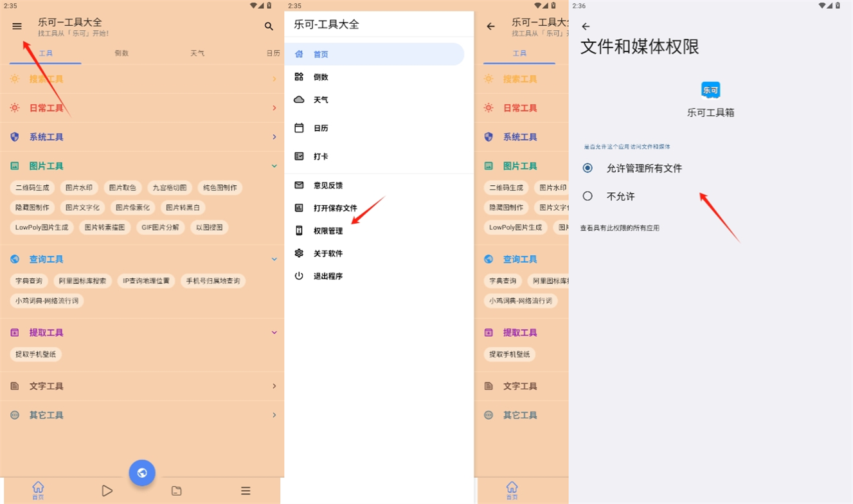Tap the document icon beside 文字工具 in leftmost screen

pos(15,386)
